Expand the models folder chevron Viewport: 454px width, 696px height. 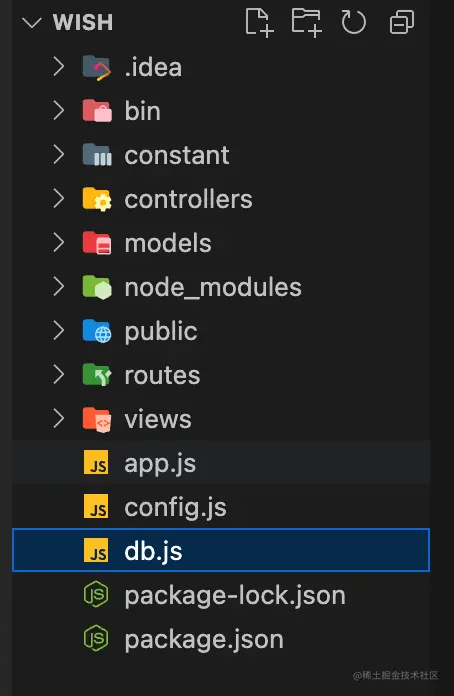(x=59, y=243)
